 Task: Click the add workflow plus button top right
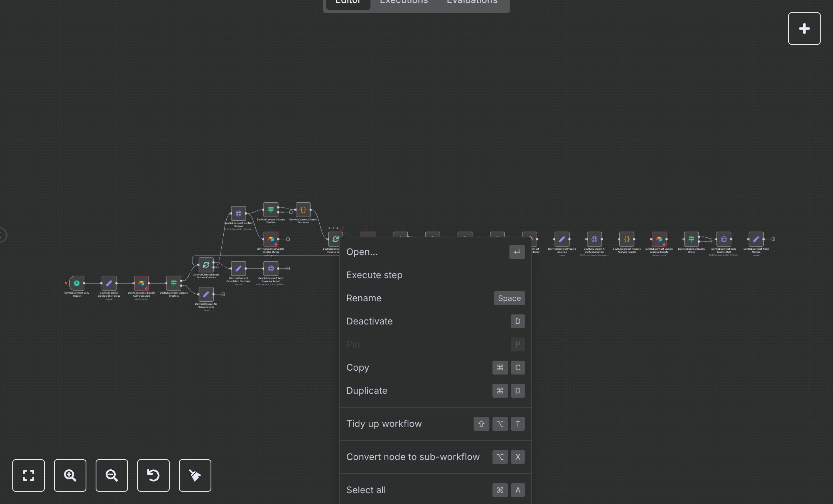click(804, 28)
